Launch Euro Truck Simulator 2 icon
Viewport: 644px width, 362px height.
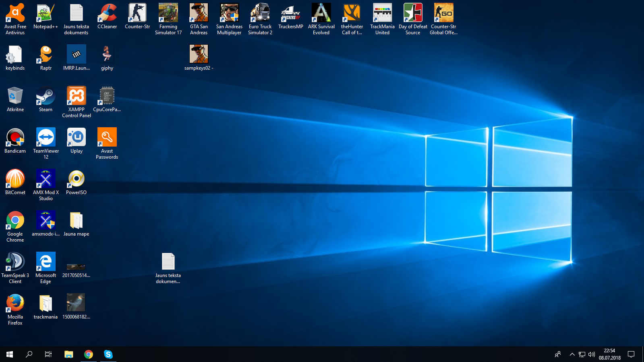[260, 19]
